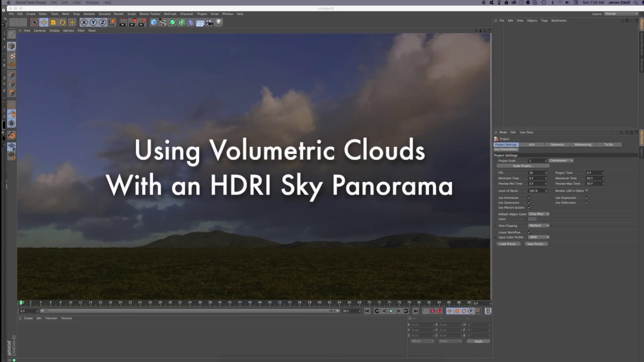
Task: Uncheck Use Motion System
Action: coord(529,207)
